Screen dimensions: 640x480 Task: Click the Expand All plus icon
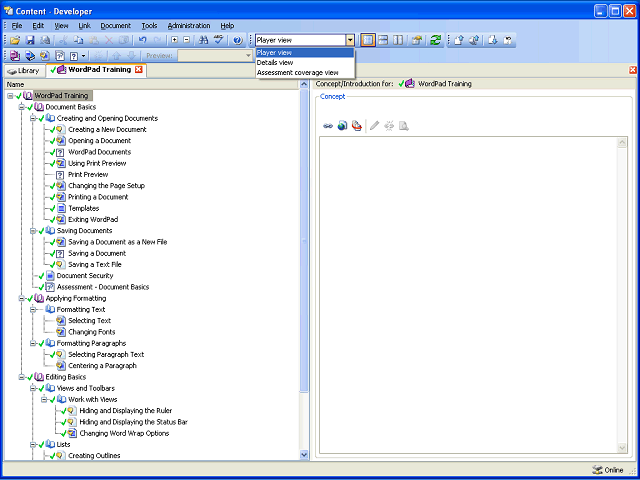(x=175, y=40)
